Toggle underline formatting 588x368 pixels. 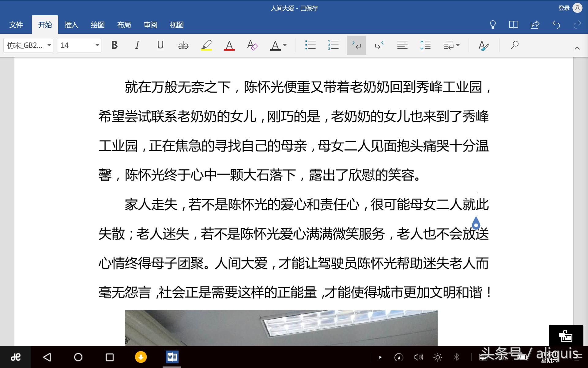point(160,45)
